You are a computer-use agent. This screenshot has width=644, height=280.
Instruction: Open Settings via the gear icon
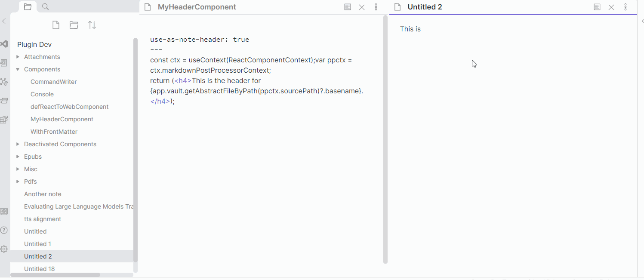click(x=4, y=249)
